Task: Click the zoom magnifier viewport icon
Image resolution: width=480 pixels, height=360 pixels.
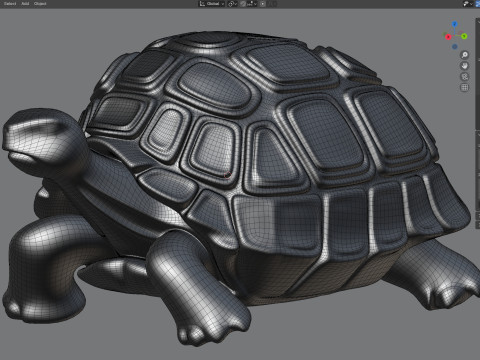Action: pos(464,55)
